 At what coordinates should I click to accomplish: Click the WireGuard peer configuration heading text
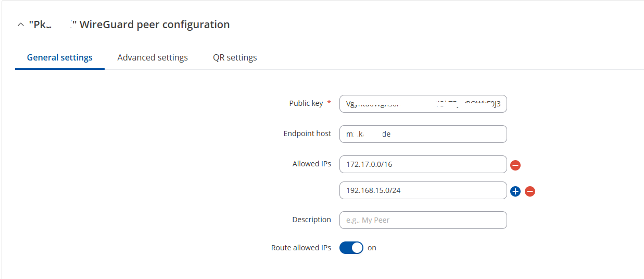click(130, 25)
